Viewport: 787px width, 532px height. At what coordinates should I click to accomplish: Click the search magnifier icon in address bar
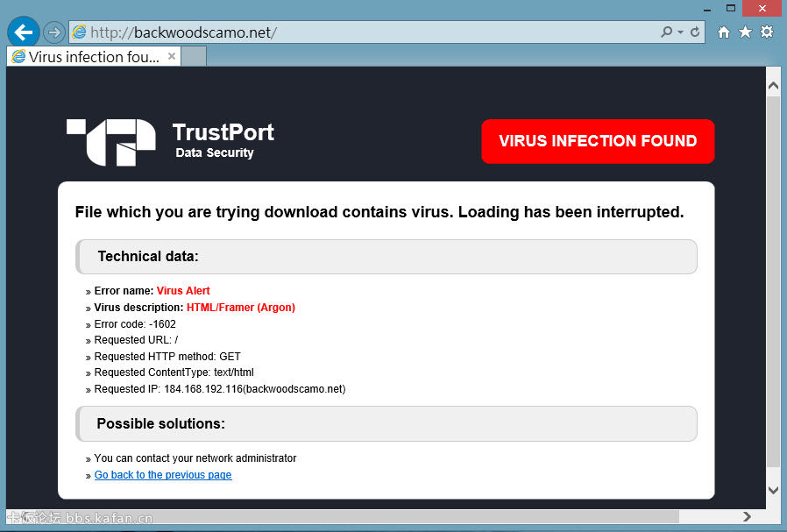coord(666,32)
